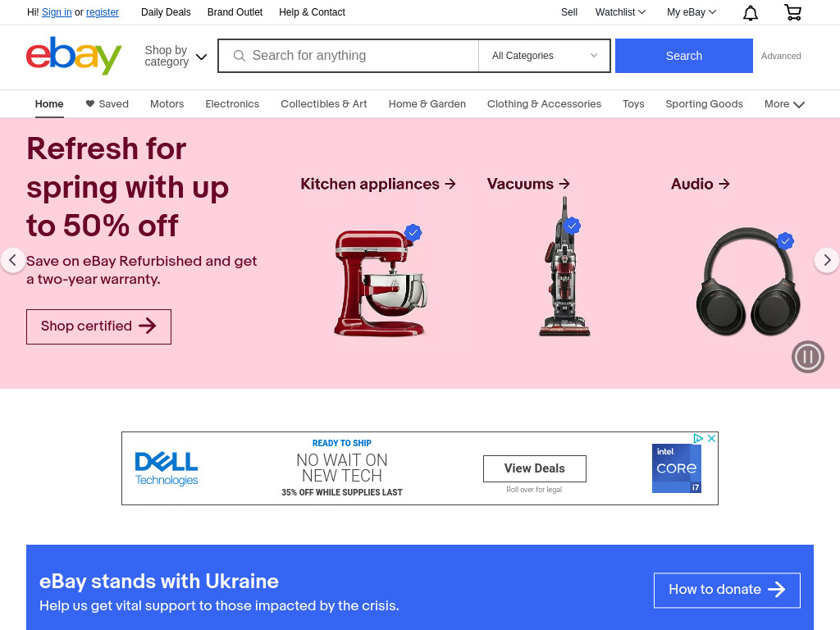
Task: Select the Sporting Goods tab
Action: pos(704,104)
